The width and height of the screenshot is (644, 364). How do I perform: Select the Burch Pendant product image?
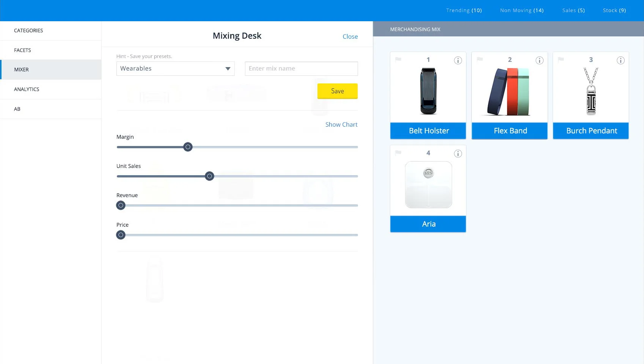coord(591,91)
